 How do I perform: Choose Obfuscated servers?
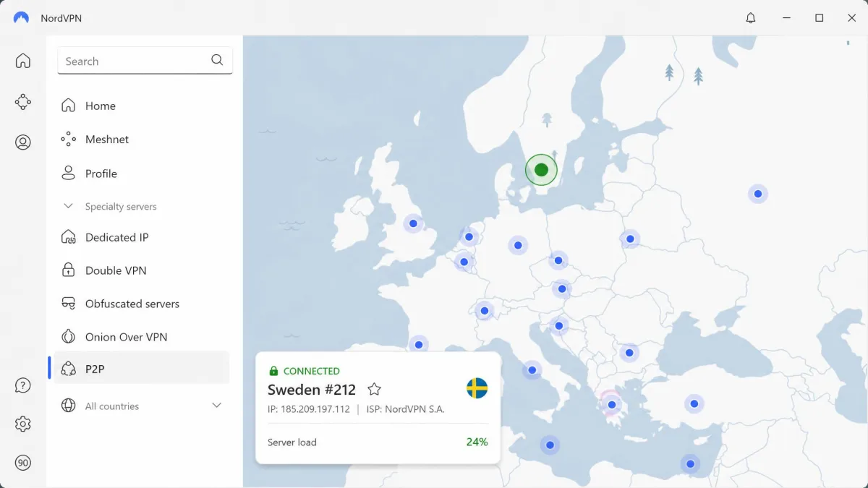pos(142,304)
